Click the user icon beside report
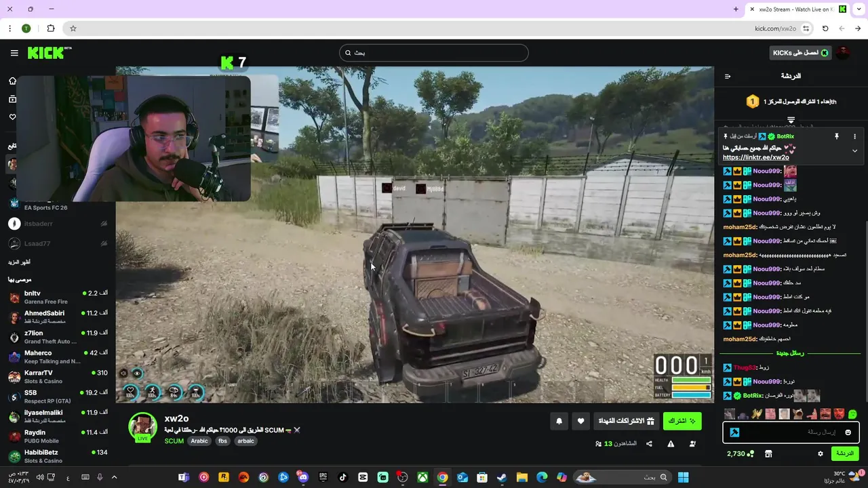This screenshot has height=488, width=868. [692, 444]
